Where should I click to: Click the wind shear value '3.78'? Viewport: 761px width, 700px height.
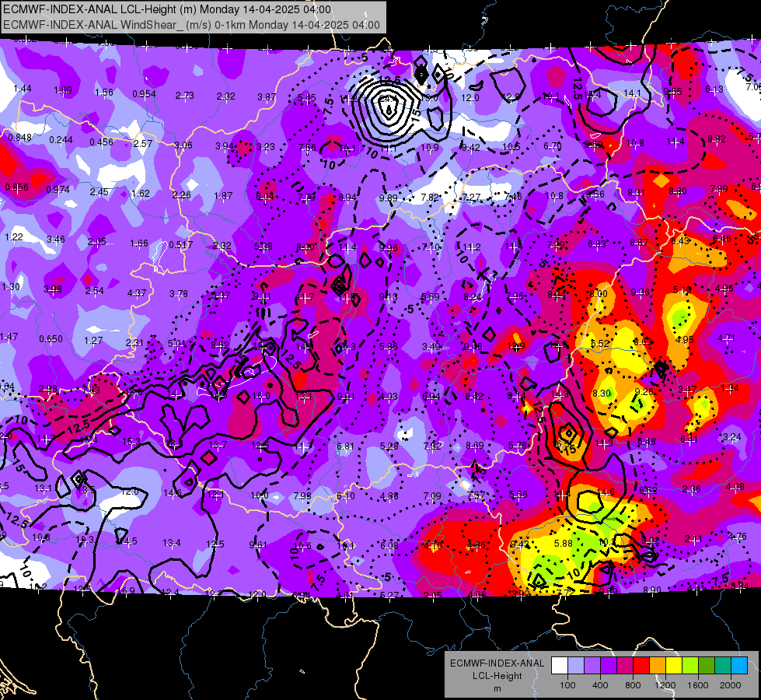pyautogui.click(x=179, y=294)
